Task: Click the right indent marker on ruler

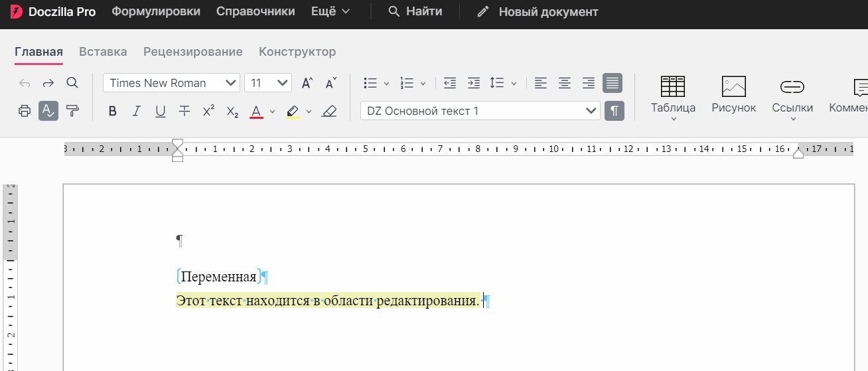Action: (798, 153)
